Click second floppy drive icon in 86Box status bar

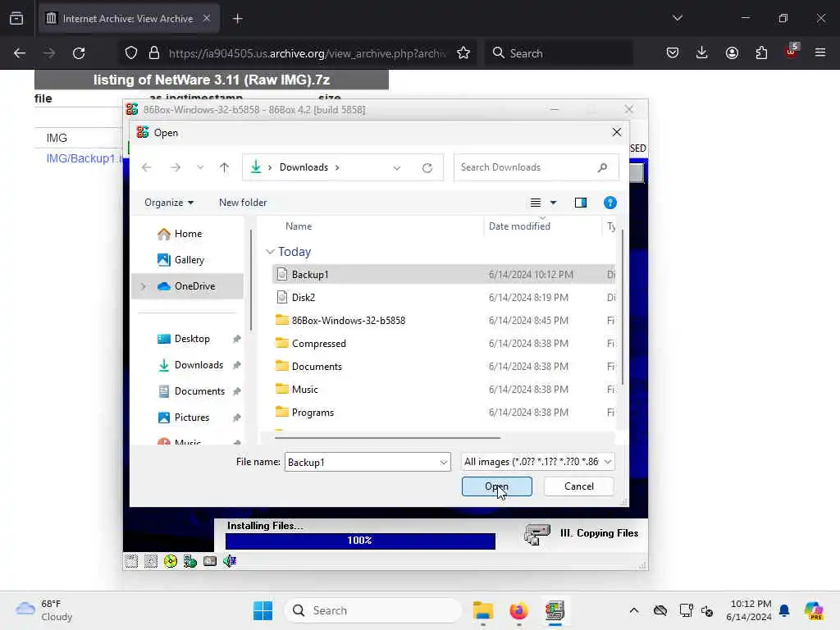coord(151,561)
